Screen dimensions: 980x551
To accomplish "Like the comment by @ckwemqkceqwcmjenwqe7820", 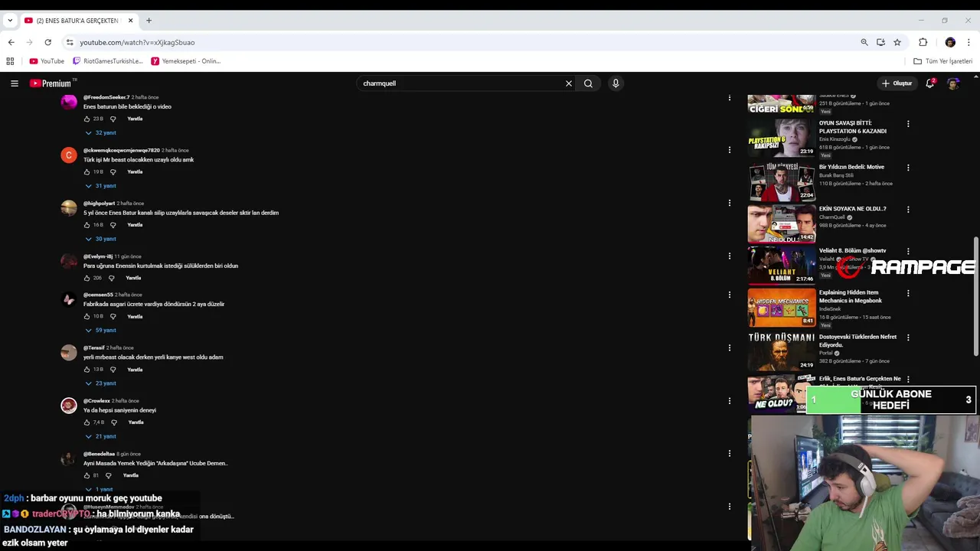I will click(87, 171).
